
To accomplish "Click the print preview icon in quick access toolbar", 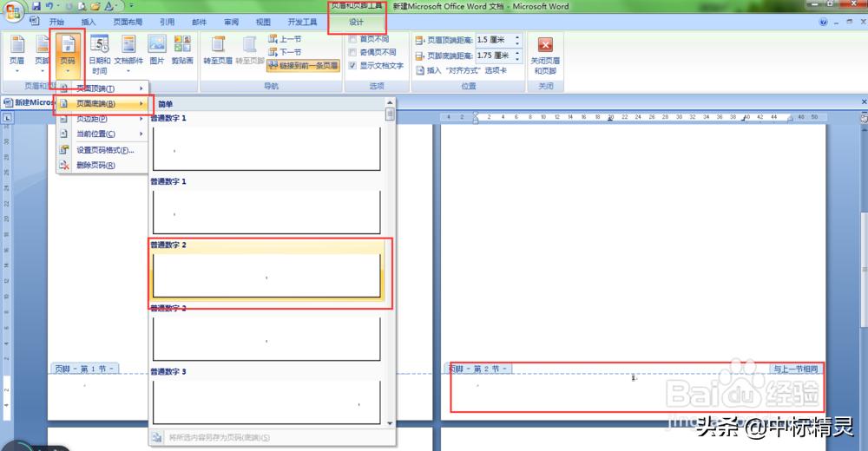I will point(82,6).
